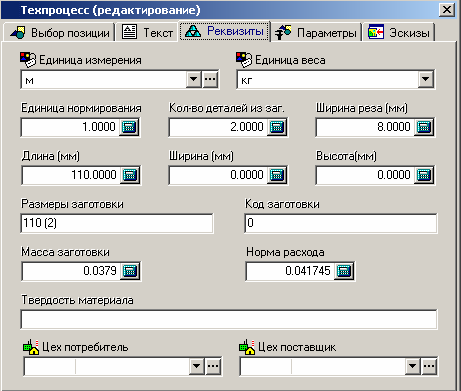Click ellipsis button beside Единица измерения

click(210, 79)
